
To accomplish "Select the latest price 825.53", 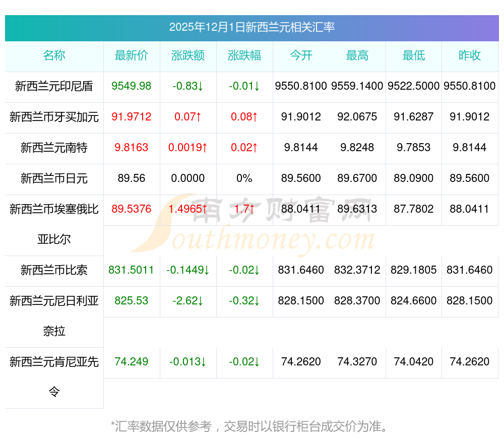I will point(132,301).
